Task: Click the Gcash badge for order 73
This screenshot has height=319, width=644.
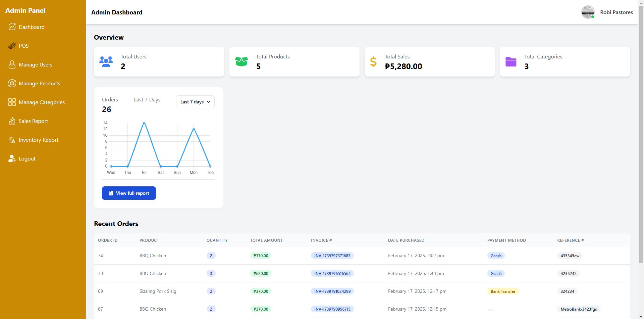Action: click(496, 273)
